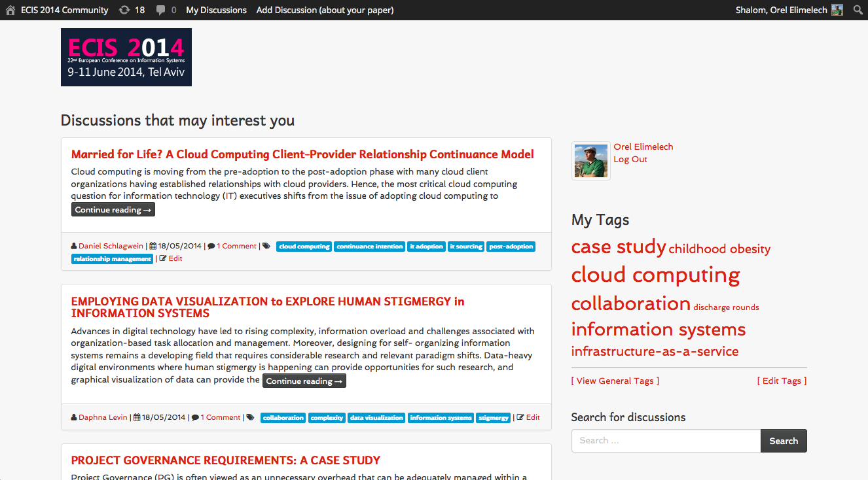Select cloud computing in My Tags cloud

pyautogui.click(x=656, y=275)
